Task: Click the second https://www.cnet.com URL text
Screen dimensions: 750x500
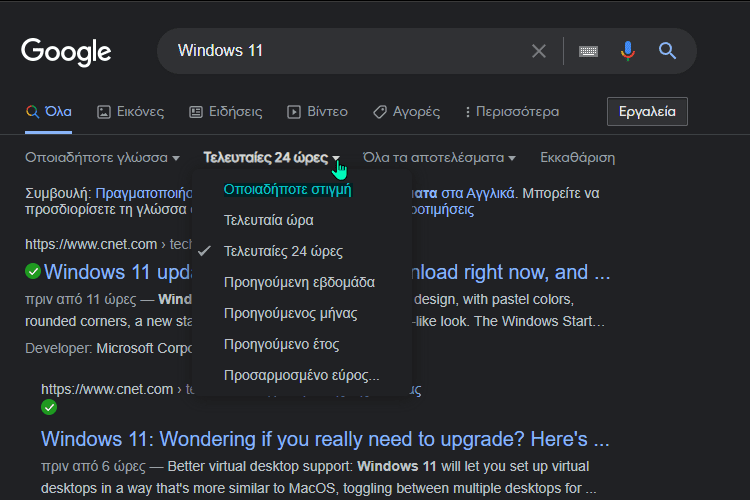Action: tap(107, 389)
